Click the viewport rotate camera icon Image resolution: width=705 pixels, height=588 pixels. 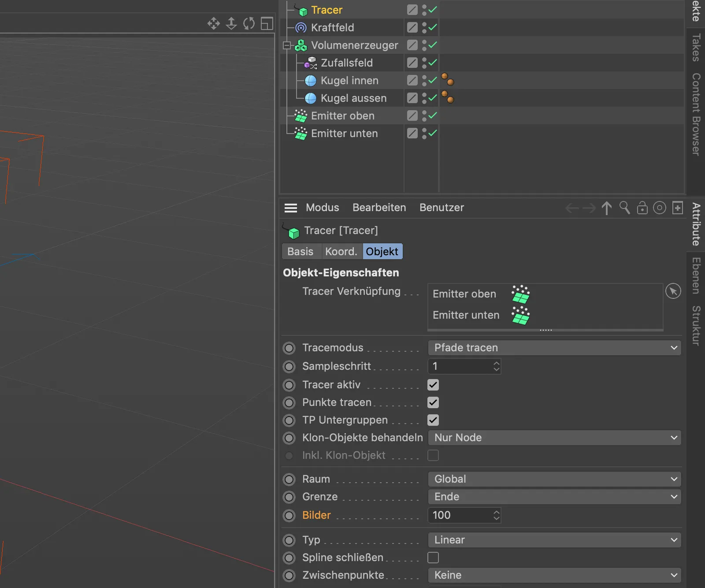[249, 23]
